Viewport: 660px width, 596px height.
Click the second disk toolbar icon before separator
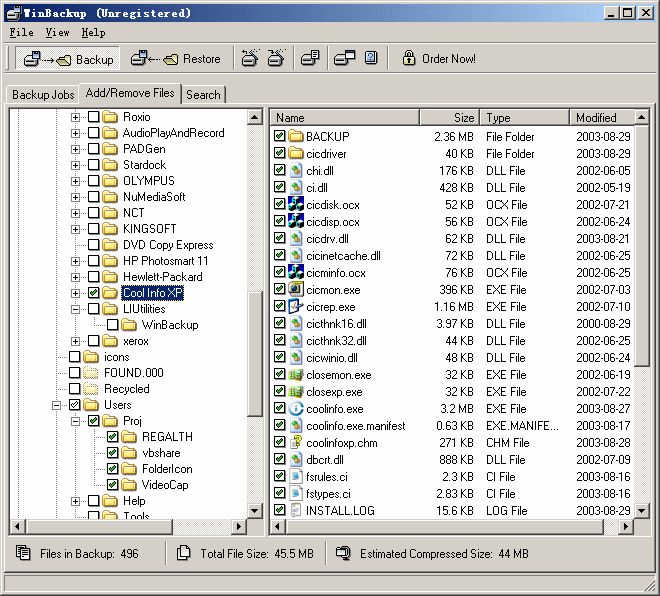276,58
